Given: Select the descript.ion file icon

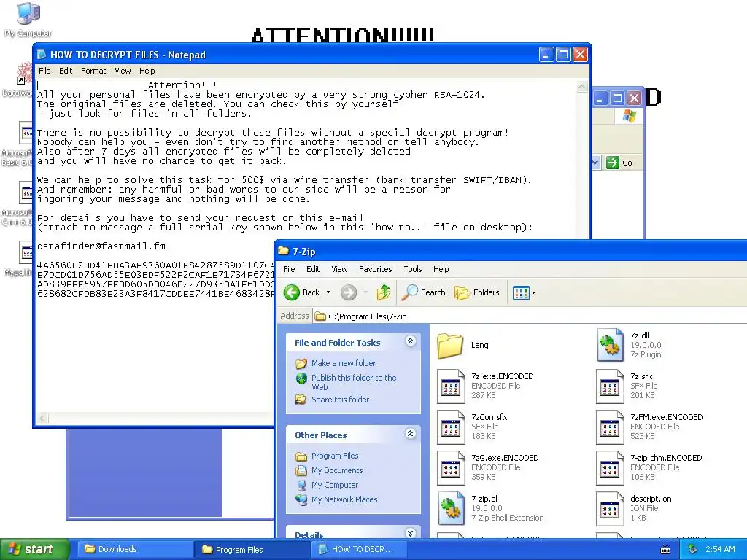Looking at the screenshot, I should 610,508.
